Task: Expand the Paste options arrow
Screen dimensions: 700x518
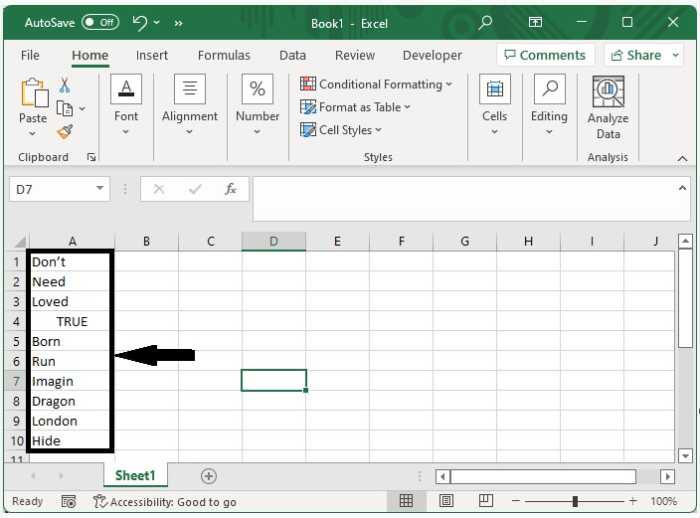Action: (x=32, y=133)
